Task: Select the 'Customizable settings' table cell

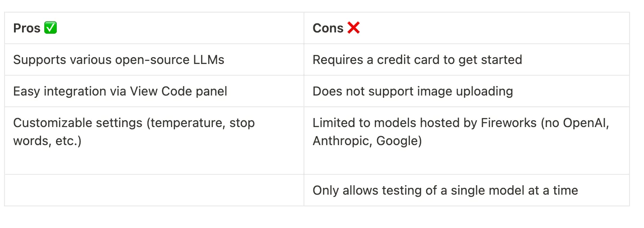Action: [x=133, y=132]
